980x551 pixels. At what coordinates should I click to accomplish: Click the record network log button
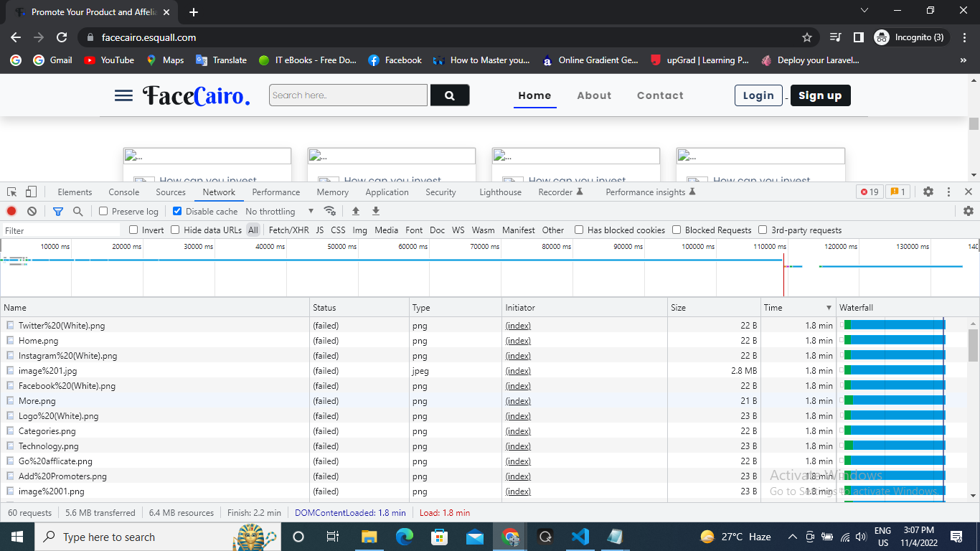point(11,211)
